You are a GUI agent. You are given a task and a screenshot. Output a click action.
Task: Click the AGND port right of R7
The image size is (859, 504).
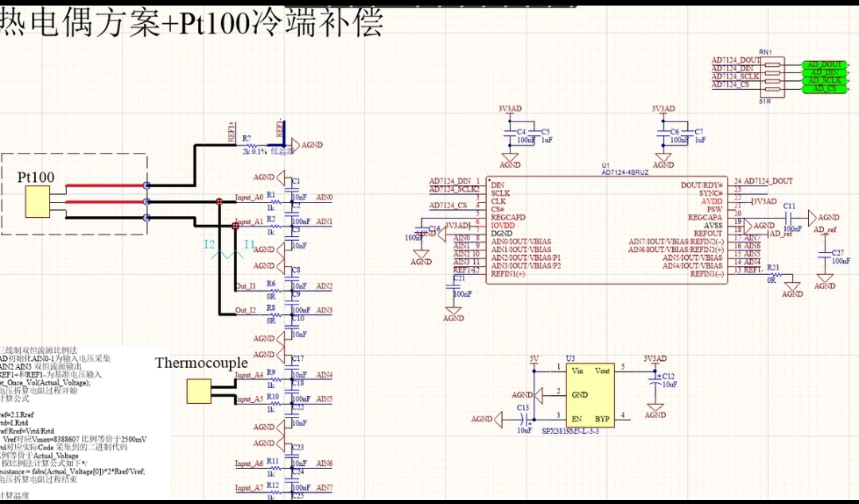coord(306,145)
